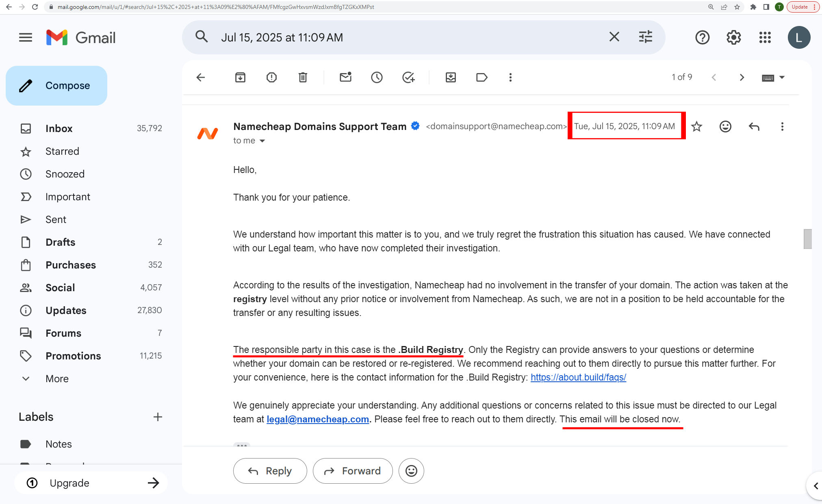
Task: Open browser extensions puzzle icon
Action: coord(753,7)
